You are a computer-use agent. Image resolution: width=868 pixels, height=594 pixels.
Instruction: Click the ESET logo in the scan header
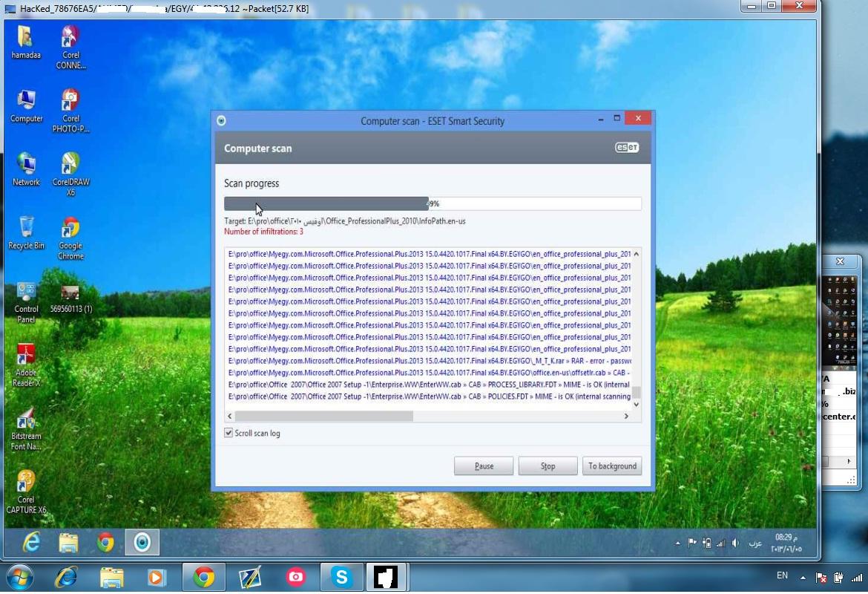627,148
